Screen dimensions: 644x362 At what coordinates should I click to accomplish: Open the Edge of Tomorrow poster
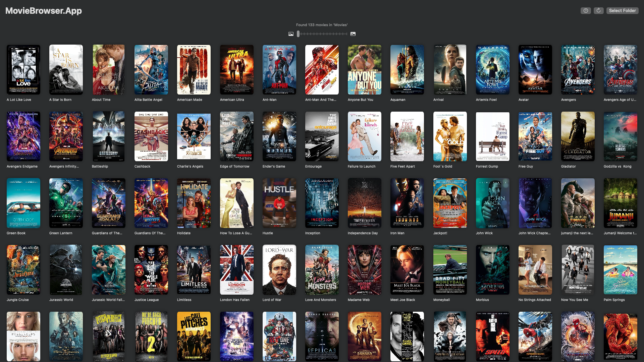tap(237, 136)
